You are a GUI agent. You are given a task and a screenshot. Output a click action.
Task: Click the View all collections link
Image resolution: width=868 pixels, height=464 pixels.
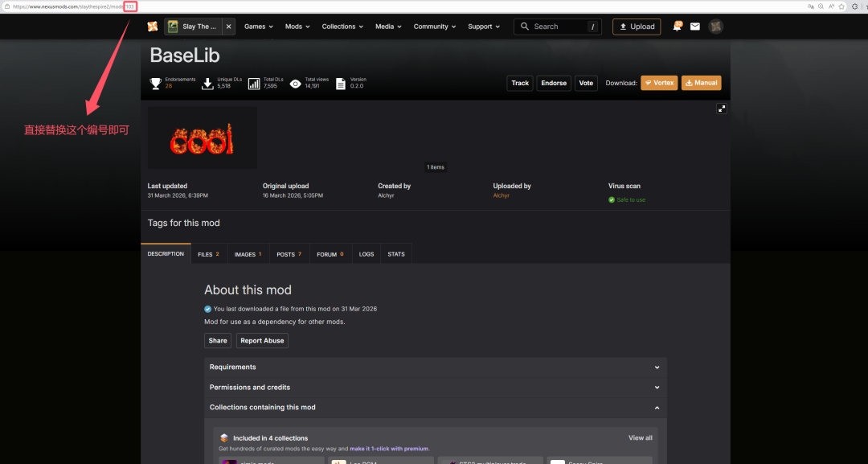(x=641, y=438)
